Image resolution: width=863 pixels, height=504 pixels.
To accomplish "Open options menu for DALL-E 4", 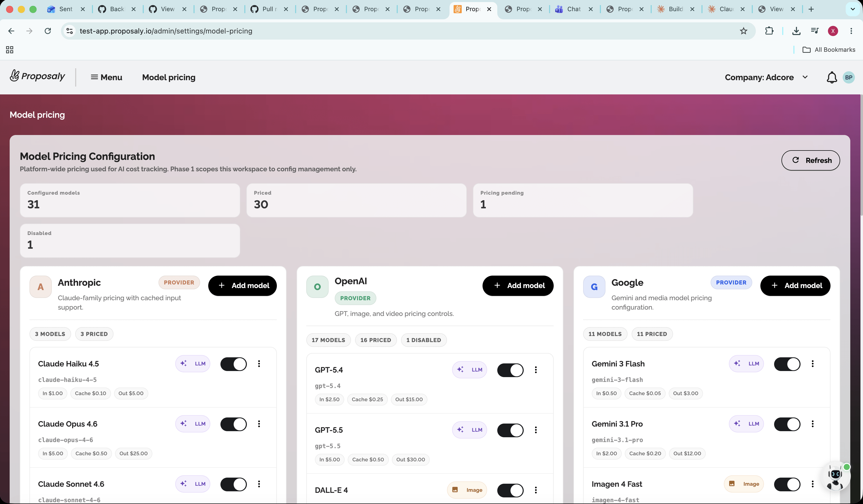I will tap(536, 490).
